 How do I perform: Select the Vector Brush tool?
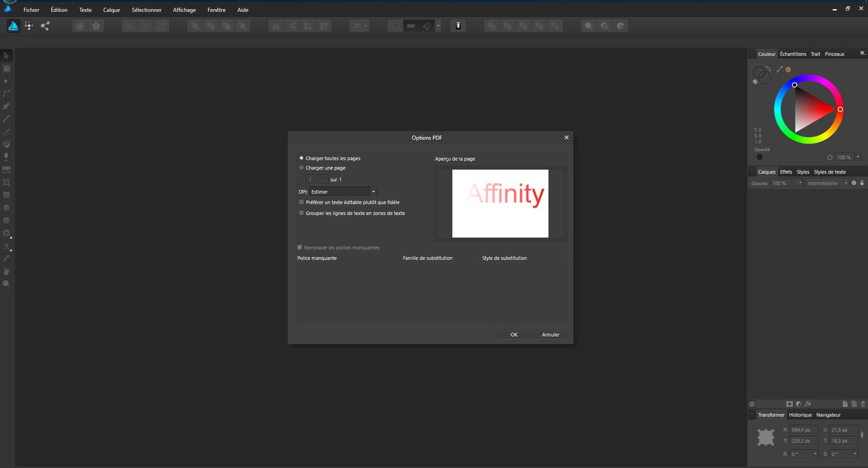[x=7, y=132]
